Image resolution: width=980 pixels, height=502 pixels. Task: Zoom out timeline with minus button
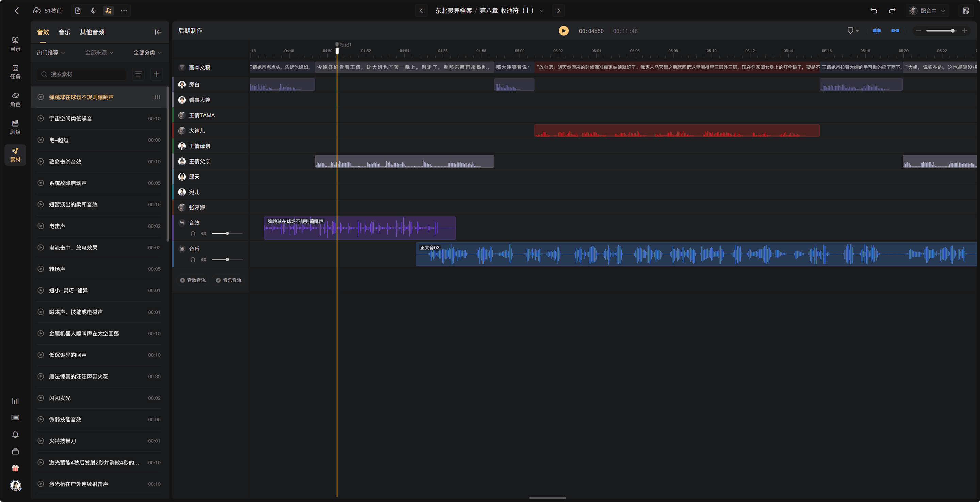coord(918,31)
